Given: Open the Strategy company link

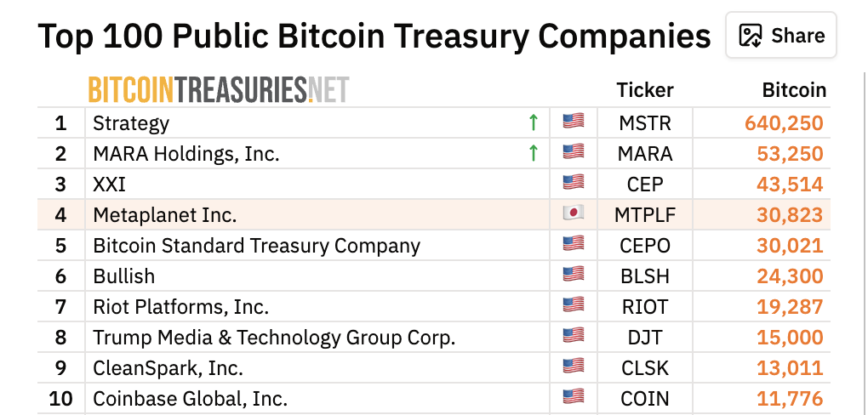Looking at the screenshot, I should pos(131,123).
